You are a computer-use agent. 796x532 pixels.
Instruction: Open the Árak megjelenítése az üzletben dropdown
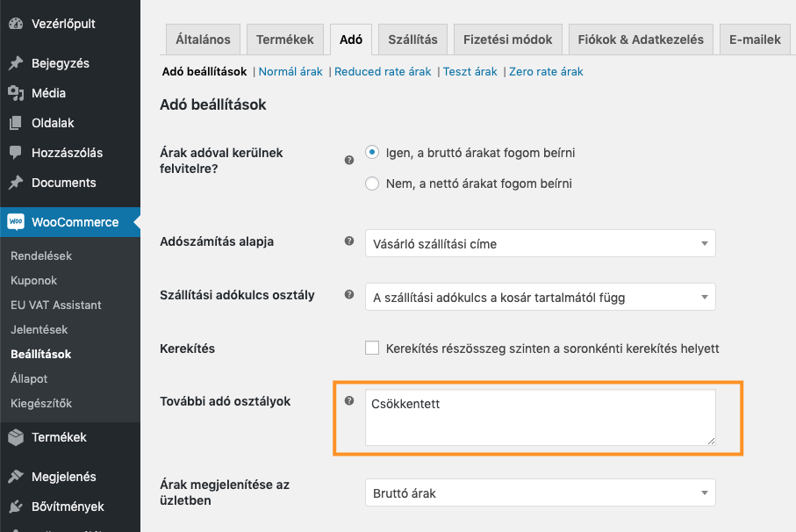click(x=540, y=493)
